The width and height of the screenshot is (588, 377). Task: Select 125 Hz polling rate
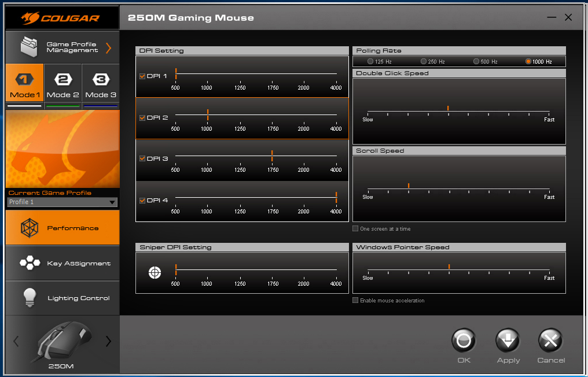click(370, 61)
